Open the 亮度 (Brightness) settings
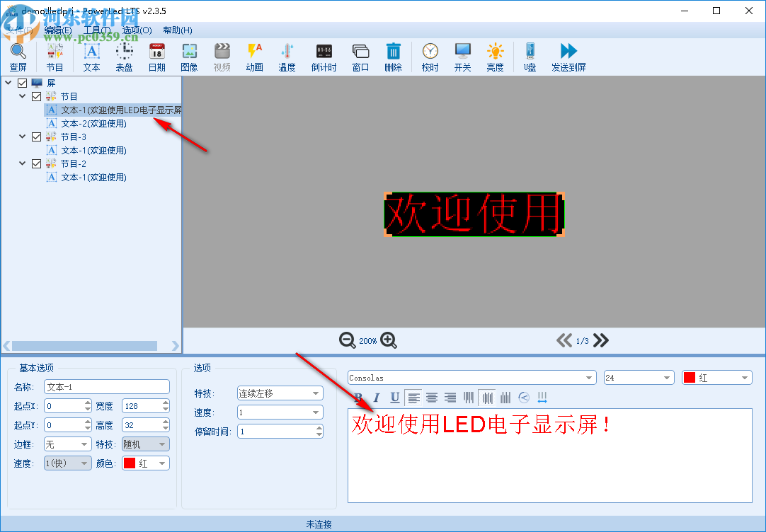The height and width of the screenshot is (532, 766). (494, 56)
